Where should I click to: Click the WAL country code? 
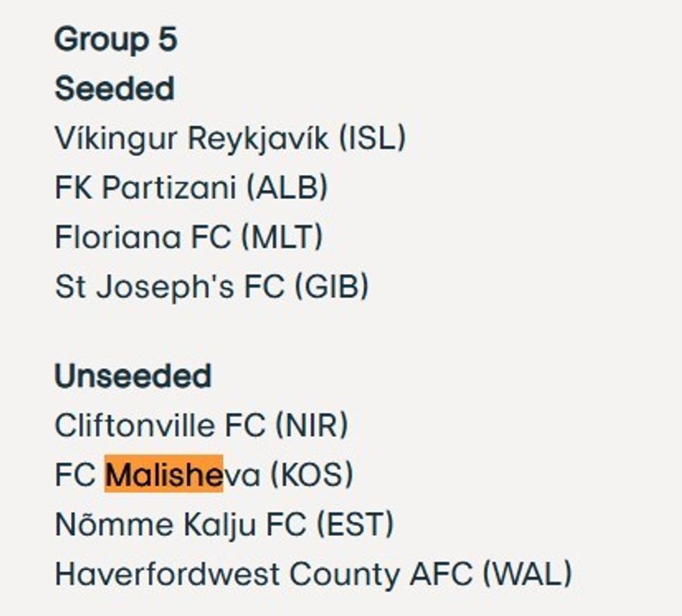[528, 574]
